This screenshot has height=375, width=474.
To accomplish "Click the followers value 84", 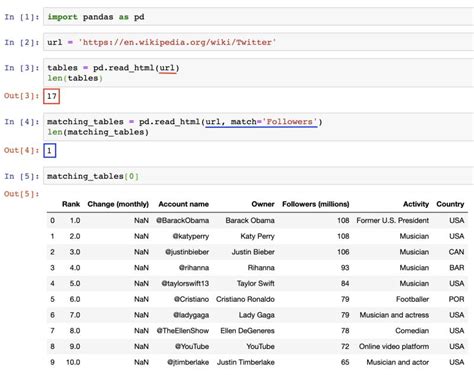I will pyautogui.click(x=345, y=283).
